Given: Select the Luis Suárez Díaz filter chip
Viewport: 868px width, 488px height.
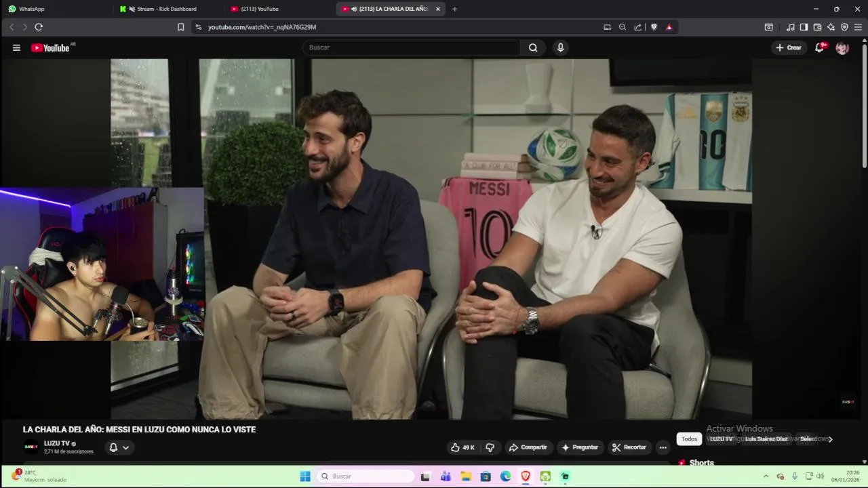Looking at the screenshot, I should tap(766, 439).
